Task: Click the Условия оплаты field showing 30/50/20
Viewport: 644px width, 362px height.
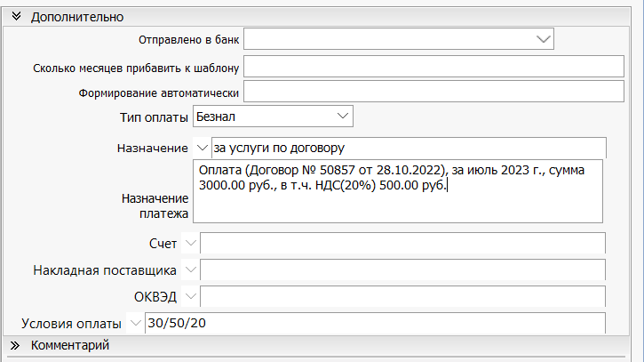Action: click(x=374, y=322)
